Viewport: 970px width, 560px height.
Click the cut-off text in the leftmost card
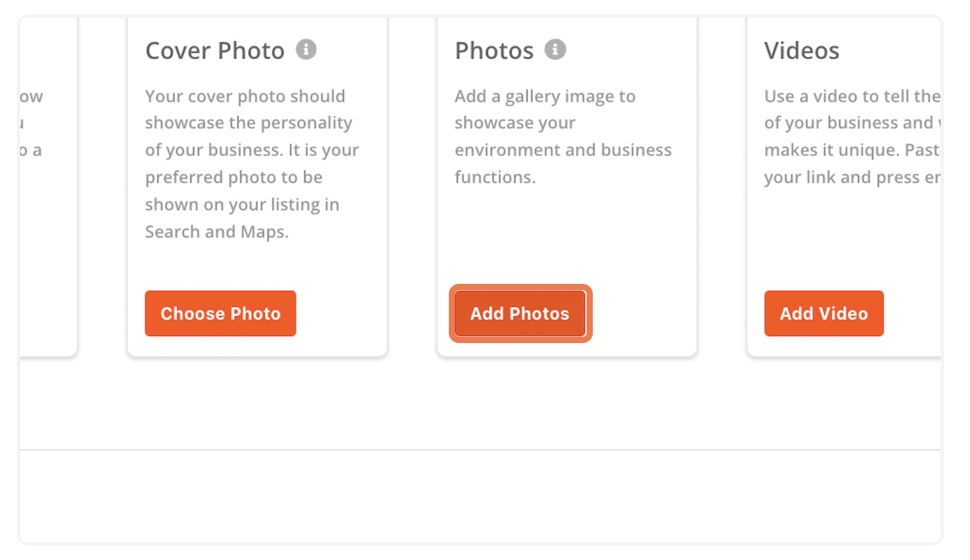click(31, 123)
